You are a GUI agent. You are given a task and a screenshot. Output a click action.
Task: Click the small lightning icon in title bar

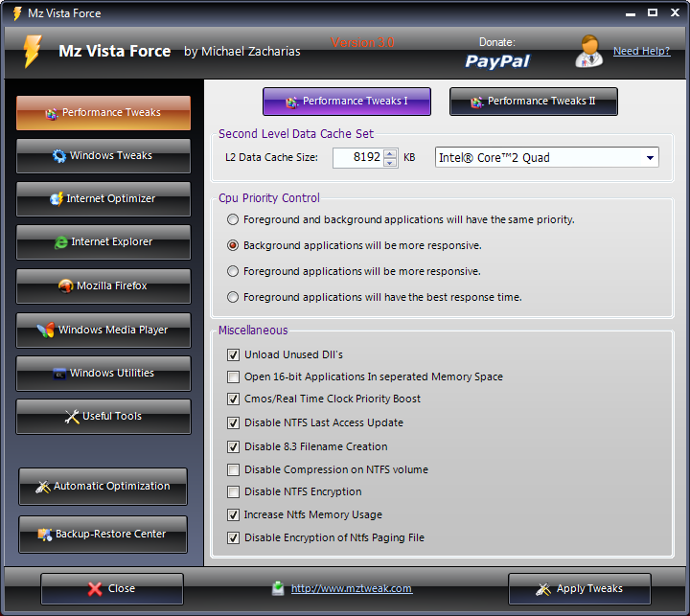tap(17, 13)
